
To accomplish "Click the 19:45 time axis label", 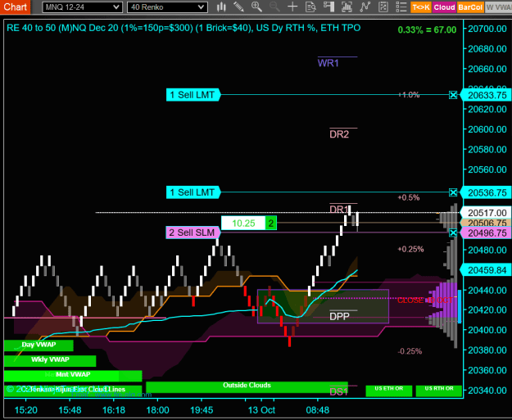I will click(202, 410).
